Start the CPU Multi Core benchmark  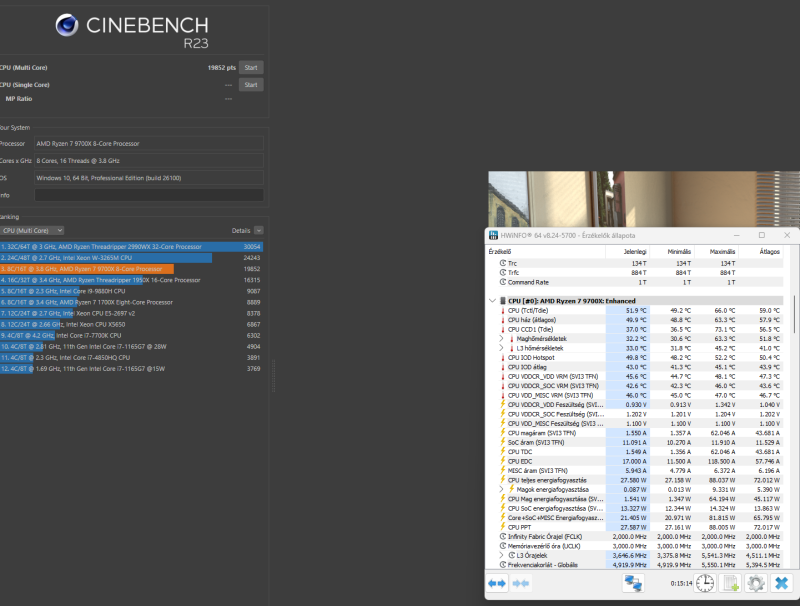251,67
